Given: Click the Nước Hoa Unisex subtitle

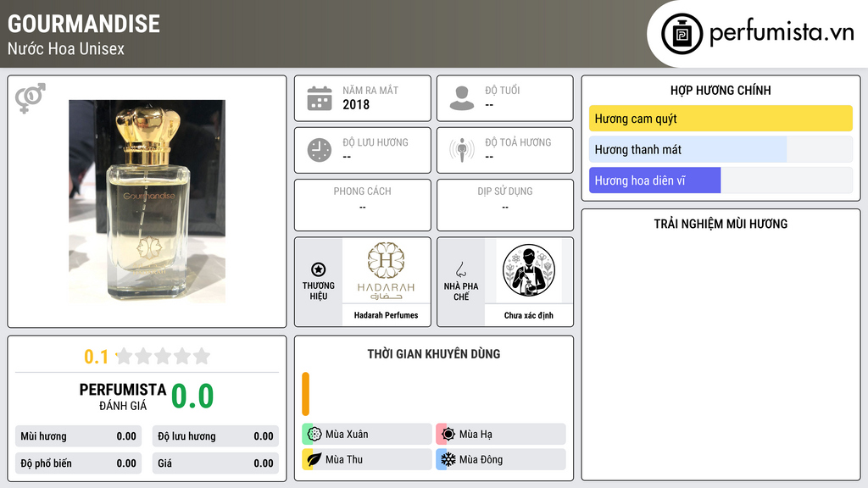Looking at the screenshot, I should [66, 48].
